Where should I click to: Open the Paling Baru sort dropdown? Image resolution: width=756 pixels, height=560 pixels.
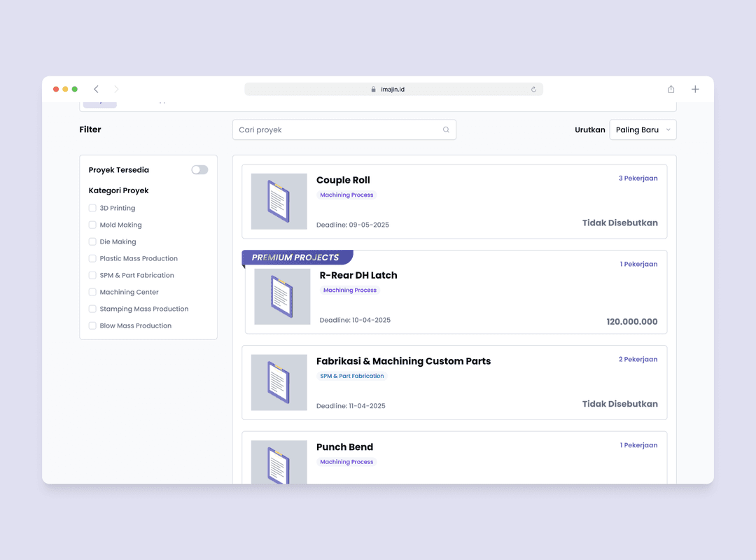(643, 129)
